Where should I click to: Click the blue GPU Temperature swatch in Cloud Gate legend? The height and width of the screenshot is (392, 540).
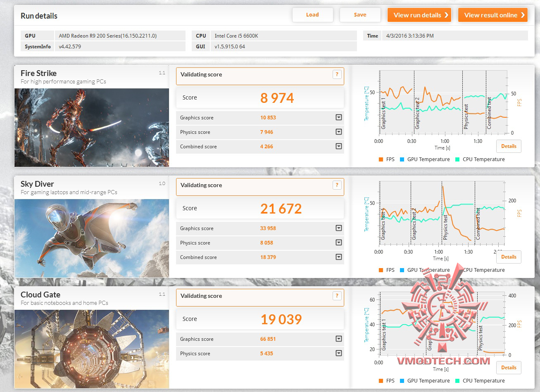click(402, 381)
